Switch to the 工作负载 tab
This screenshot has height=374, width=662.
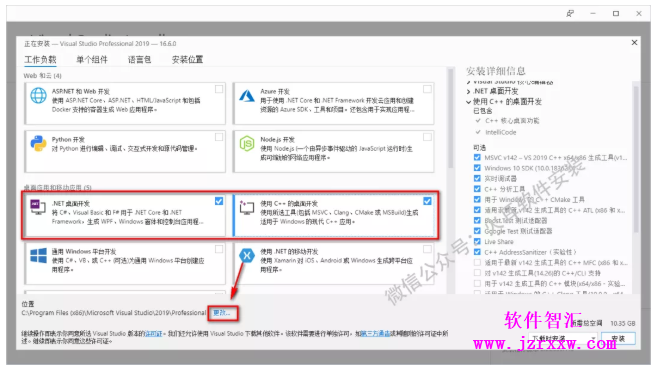tap(40, 60)
